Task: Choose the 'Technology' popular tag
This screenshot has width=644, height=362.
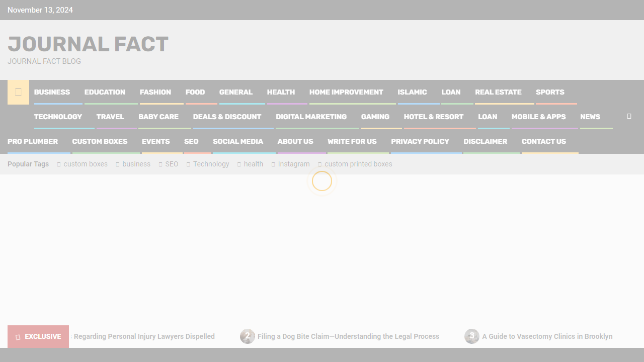Action: tap(211, 164)
